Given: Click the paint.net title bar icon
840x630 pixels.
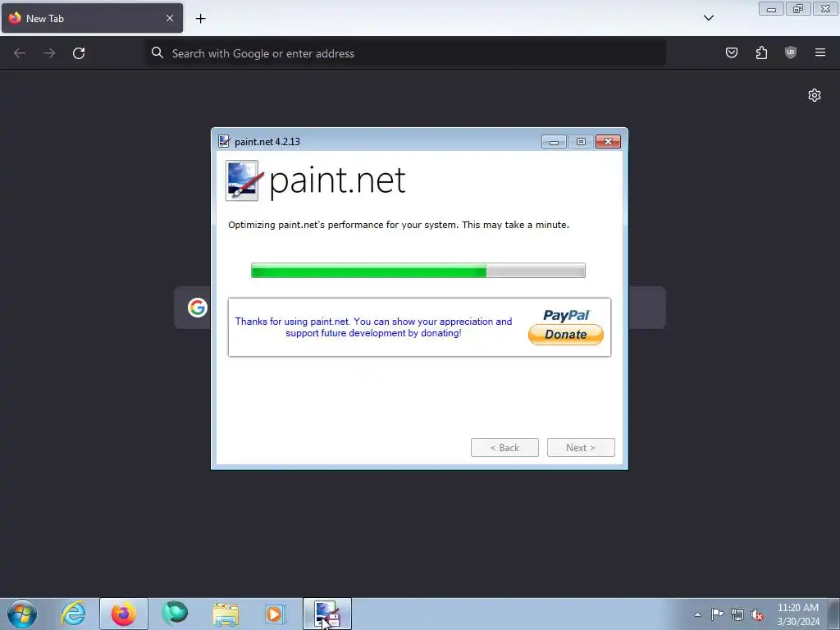Looking at the screenshot, I should [224, 141].
